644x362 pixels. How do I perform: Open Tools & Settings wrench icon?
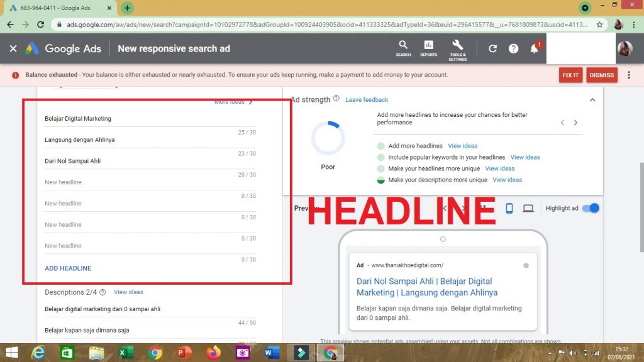tap(457, 48)
